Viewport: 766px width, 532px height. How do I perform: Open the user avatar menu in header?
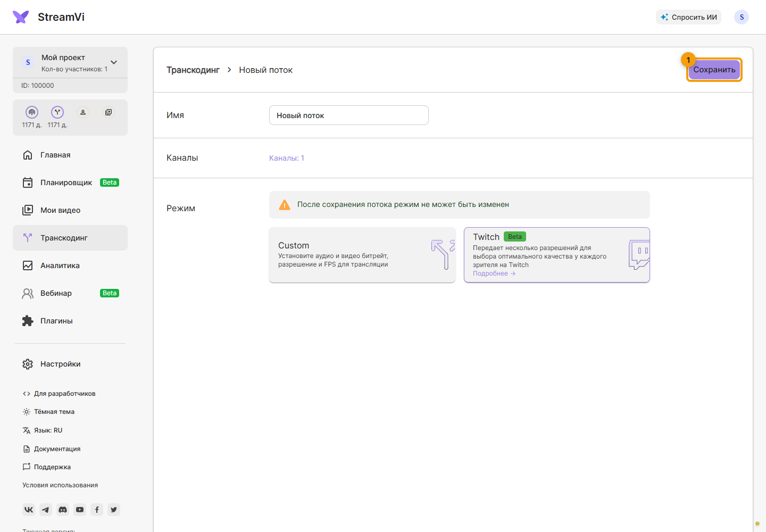pos(742,17)
